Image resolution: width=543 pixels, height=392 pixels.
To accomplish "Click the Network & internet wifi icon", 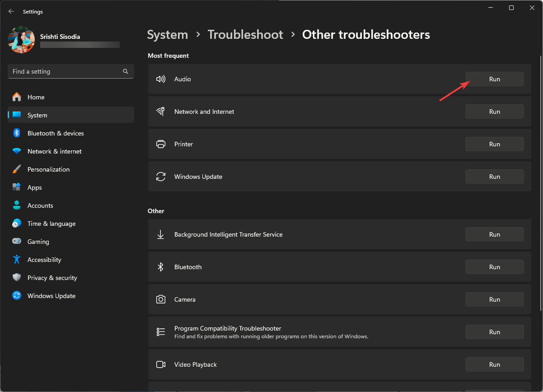I will click(17, 151).
